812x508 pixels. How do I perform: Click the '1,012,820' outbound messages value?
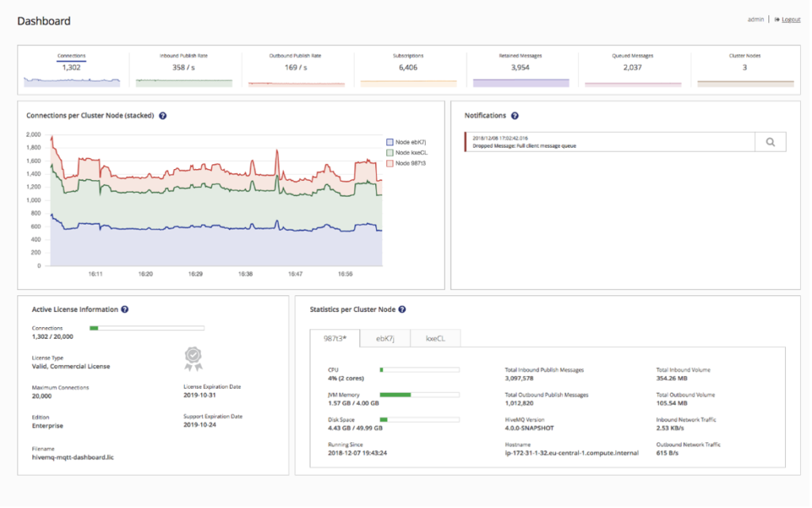[x=519, y=403]
